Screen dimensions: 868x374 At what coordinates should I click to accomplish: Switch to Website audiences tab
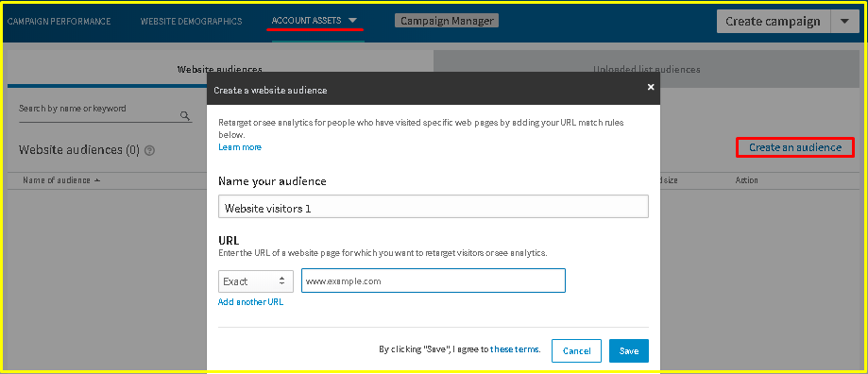tap(220, 69)
